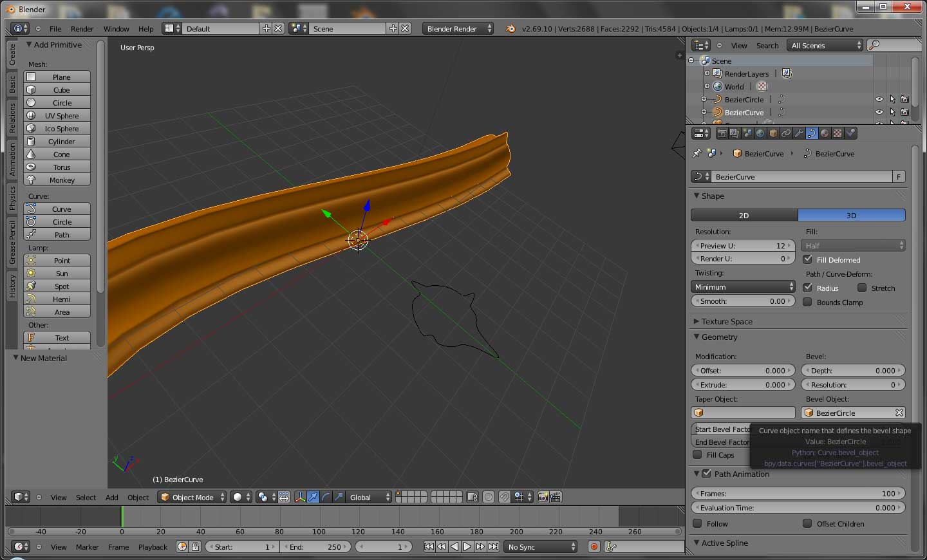This screenshot has width=927, height=560.
Task: Open the Particles properties tab
Action: (851, 133)
